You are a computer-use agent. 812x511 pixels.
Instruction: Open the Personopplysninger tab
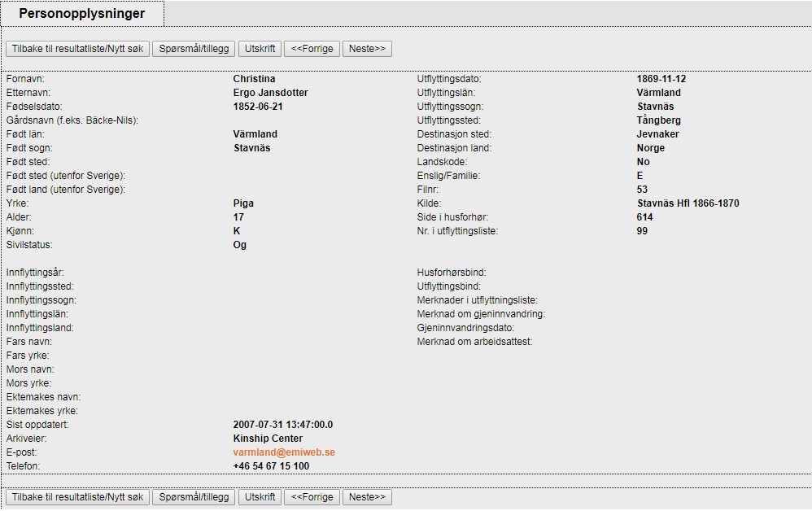pyautogui.click(x=81, y=14)
